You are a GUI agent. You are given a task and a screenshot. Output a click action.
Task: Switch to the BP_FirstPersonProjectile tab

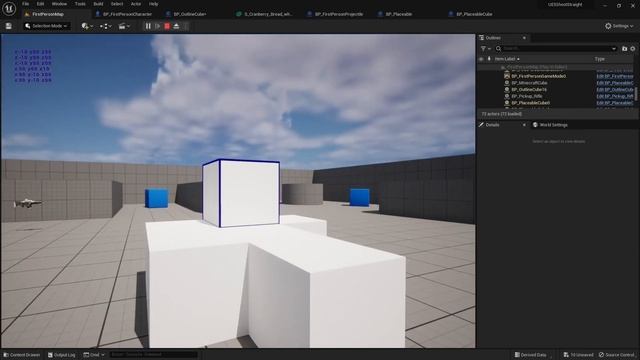(x=339, y=14)
